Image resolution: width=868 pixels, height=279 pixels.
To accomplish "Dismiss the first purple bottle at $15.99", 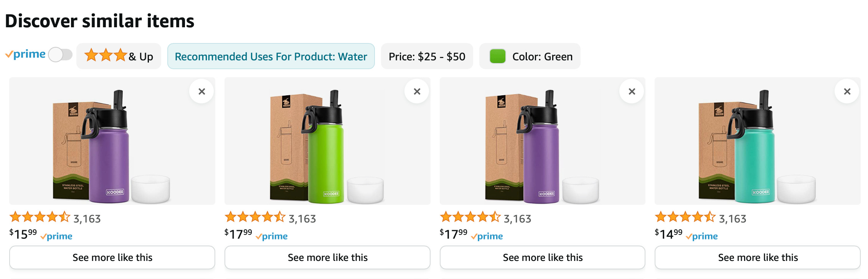I will click(201, 91).
